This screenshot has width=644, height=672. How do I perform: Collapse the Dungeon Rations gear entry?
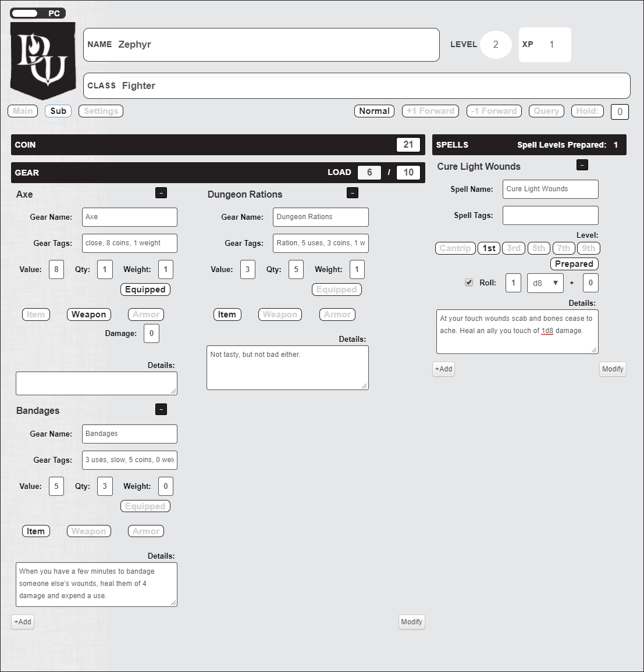(x=353, y=193)
